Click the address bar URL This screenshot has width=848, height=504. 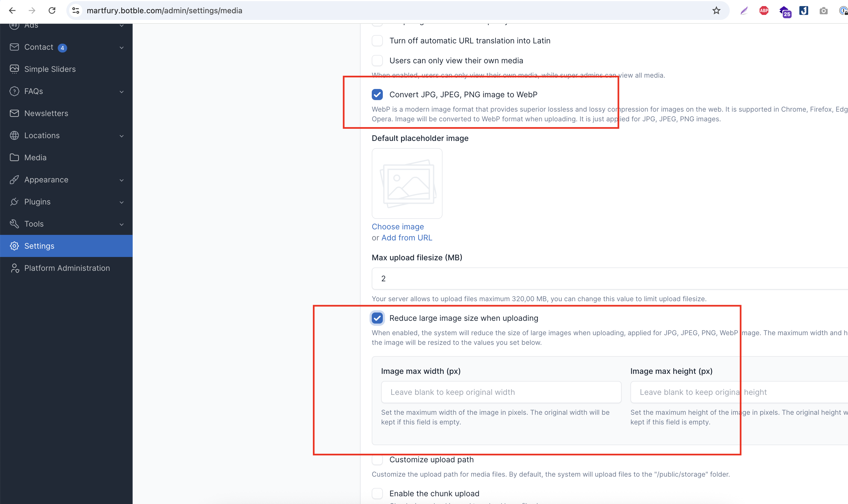click(x=164, y=11)
